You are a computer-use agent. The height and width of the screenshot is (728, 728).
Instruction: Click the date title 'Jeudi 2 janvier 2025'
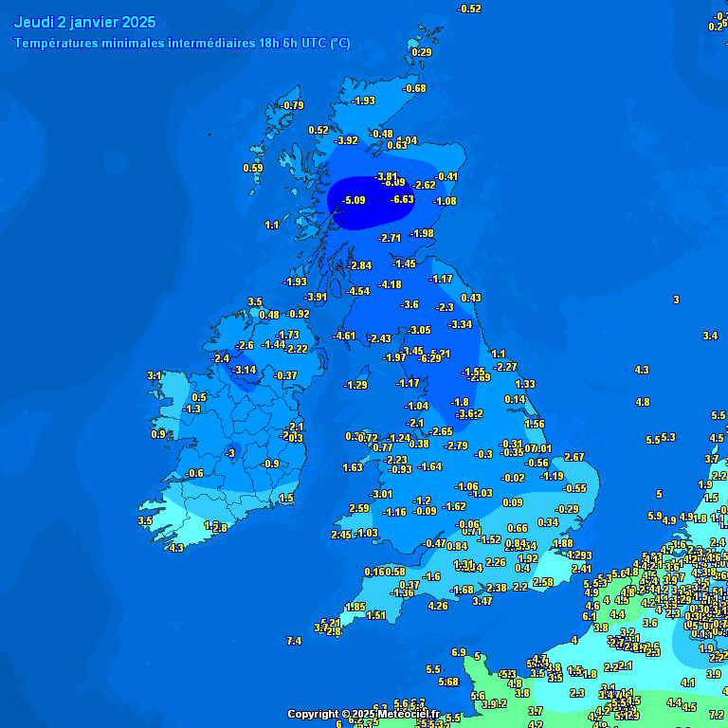[x=85, y=23]
